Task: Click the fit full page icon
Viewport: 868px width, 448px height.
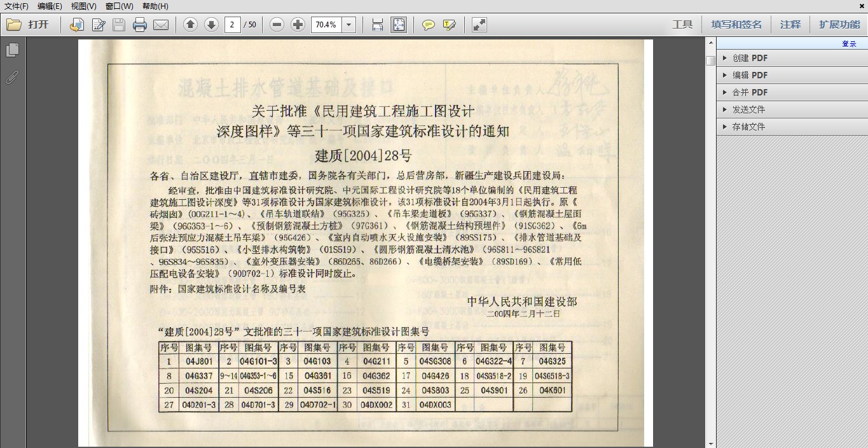Action: 399,25
